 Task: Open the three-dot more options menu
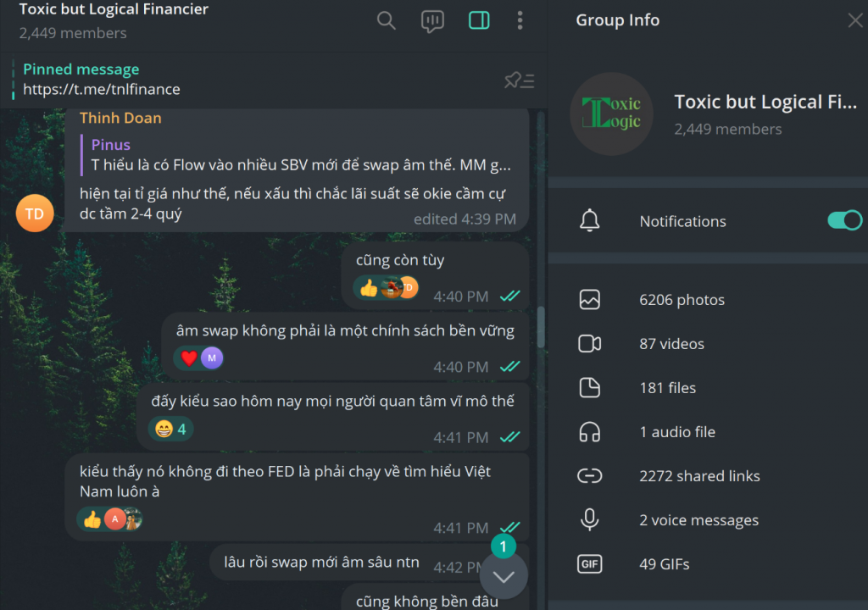tap(520, 21)
